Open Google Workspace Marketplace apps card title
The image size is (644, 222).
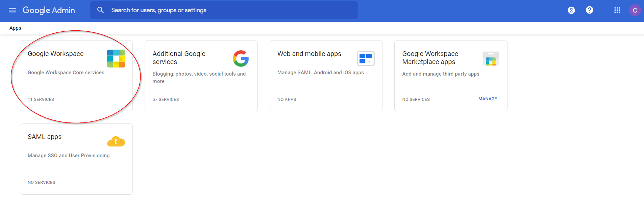point(430,58)
